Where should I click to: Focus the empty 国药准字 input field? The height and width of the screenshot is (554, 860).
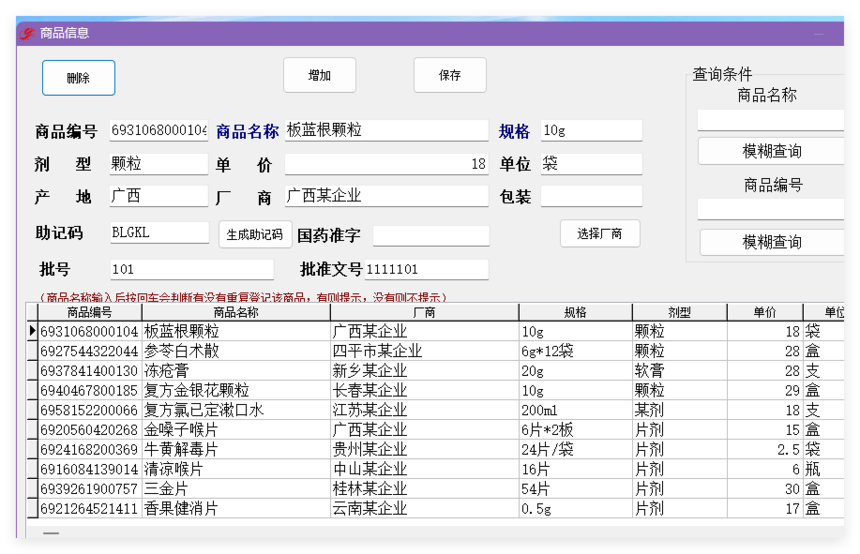[x=431, y=236]
